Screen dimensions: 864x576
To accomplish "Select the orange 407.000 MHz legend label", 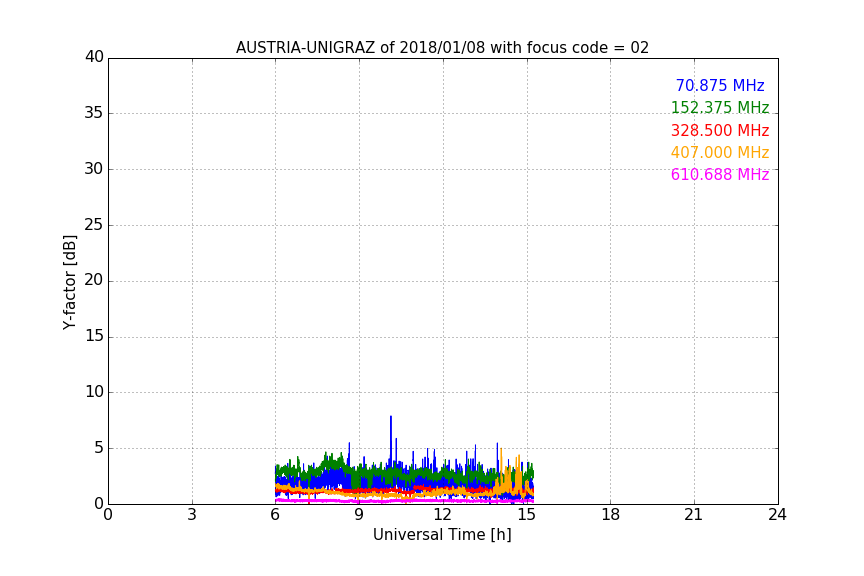I will 720,153.
